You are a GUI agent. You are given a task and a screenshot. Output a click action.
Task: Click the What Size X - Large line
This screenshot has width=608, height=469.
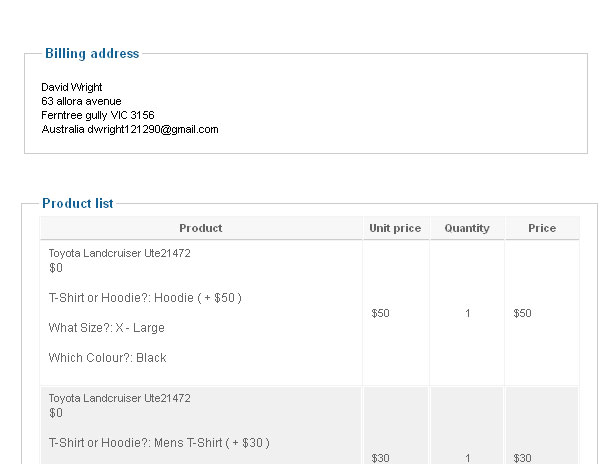pyautogui.click(x=107, y=328)
